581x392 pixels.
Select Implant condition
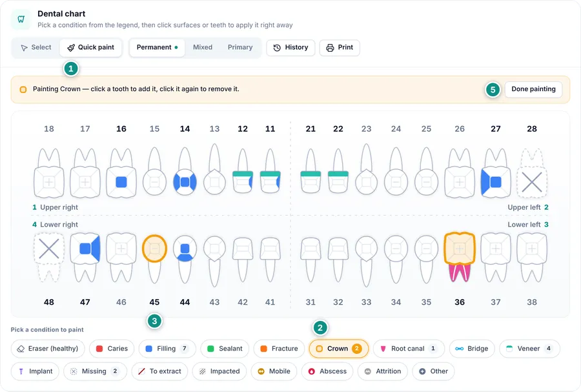pyautogui.click(x=36, y=371)
